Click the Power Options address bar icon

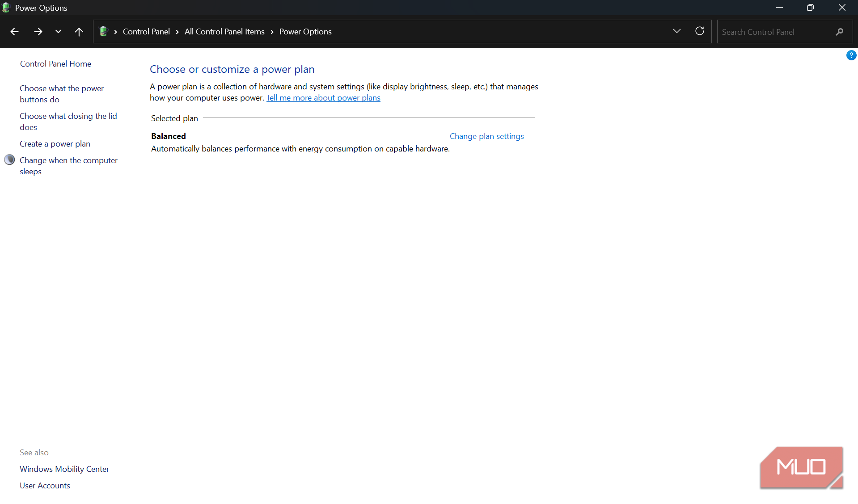click(104, 31)
